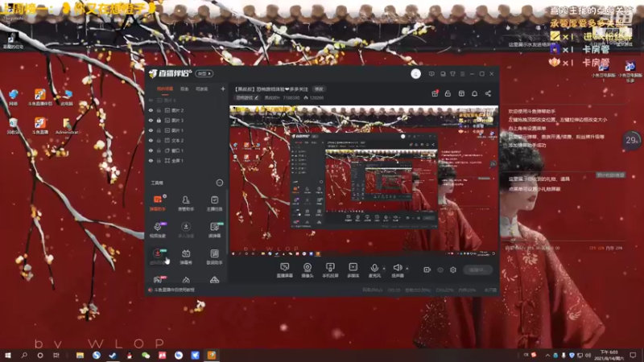Open WeChat from taskbar
This screenshot has height=362, width=644.
click(x=146, y=355)
